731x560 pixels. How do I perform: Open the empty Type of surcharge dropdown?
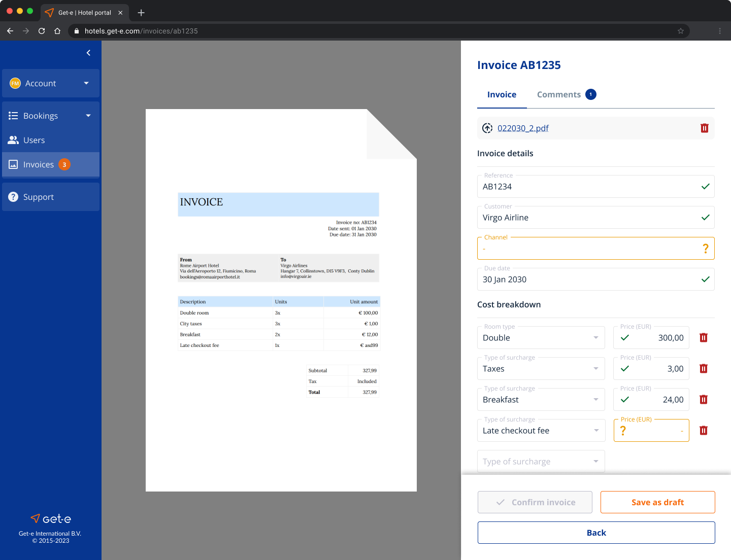(541, 462)
